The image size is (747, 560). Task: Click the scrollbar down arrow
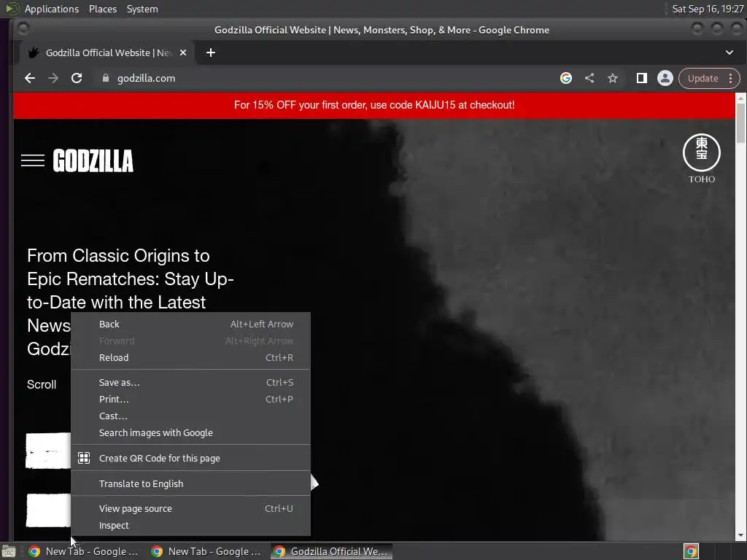point(740,535)
